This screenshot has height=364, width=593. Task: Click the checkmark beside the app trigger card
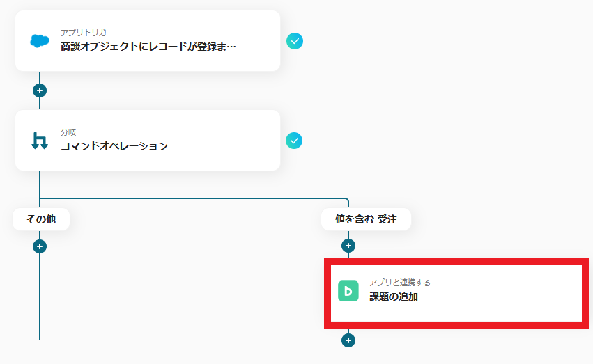tap(295, 41)
